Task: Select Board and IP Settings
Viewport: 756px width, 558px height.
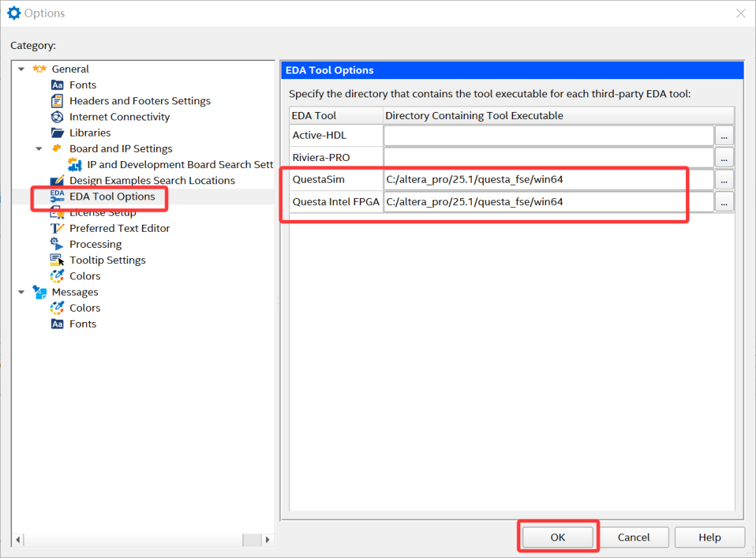Action: [120, 148]
